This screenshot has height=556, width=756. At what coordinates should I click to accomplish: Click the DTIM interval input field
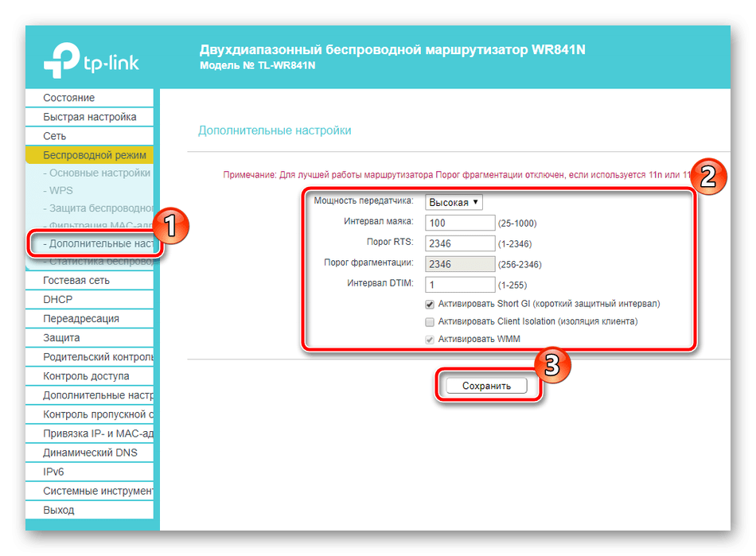click(x=460, y=284)
